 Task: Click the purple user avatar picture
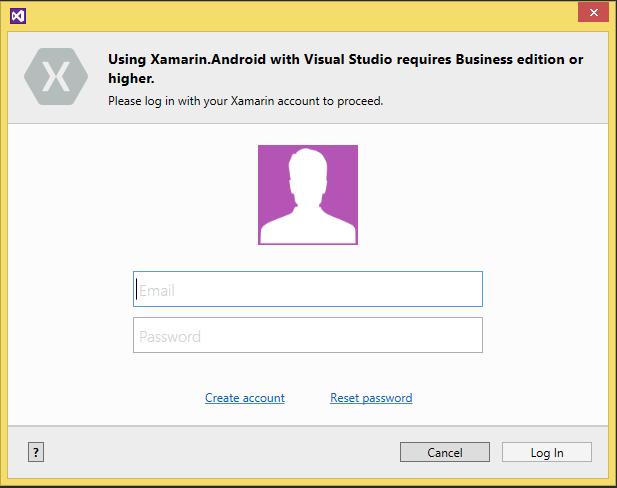click(308, 195)
